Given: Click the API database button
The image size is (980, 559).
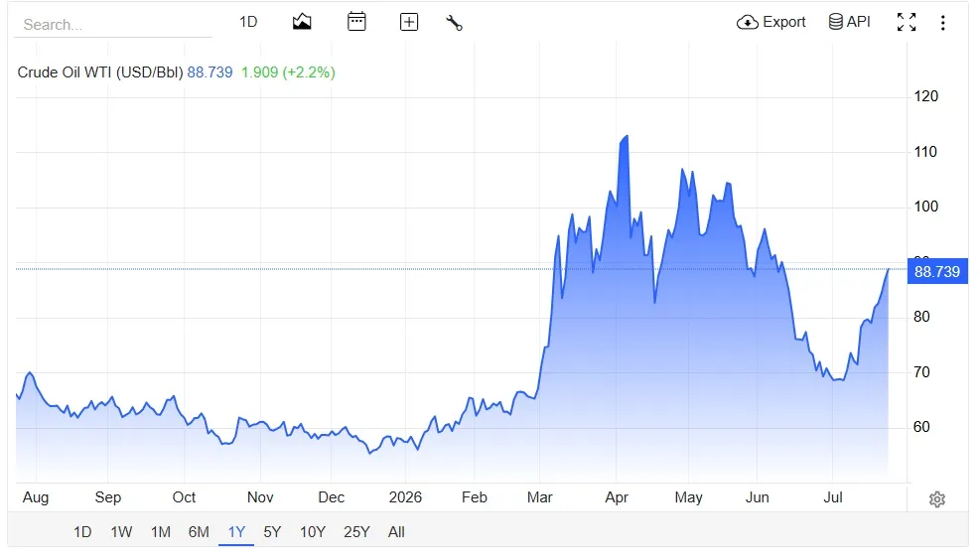Looking at the screenshot, I should coord(849,22).
